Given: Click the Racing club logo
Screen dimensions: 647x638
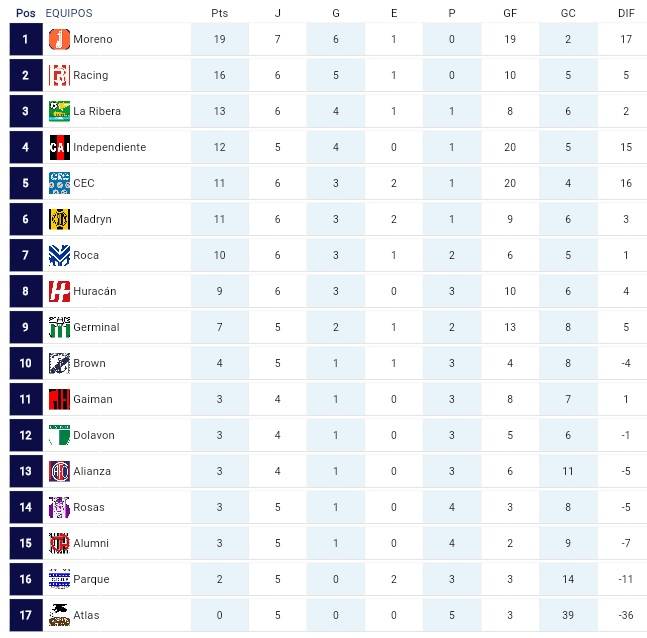Looking at the screenshot, I should point(59,76).
